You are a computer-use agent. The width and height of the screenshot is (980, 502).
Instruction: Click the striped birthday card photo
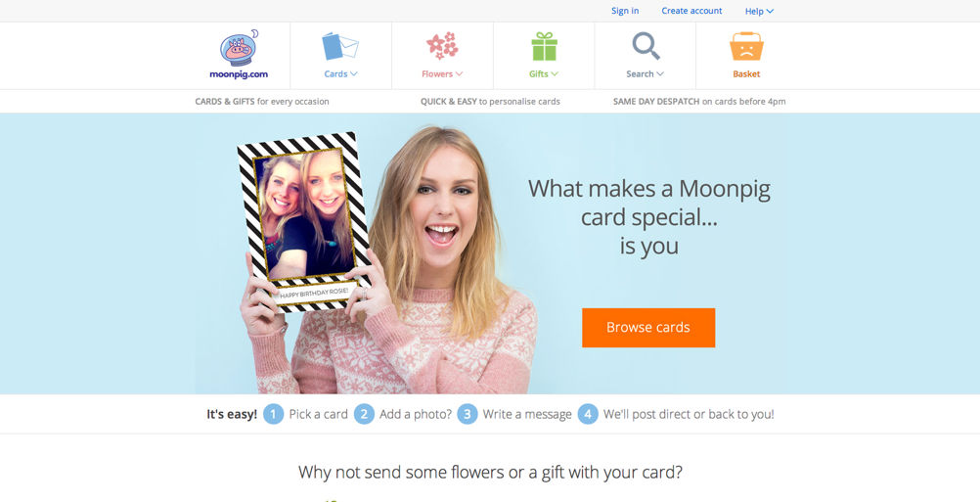(304, 222)
